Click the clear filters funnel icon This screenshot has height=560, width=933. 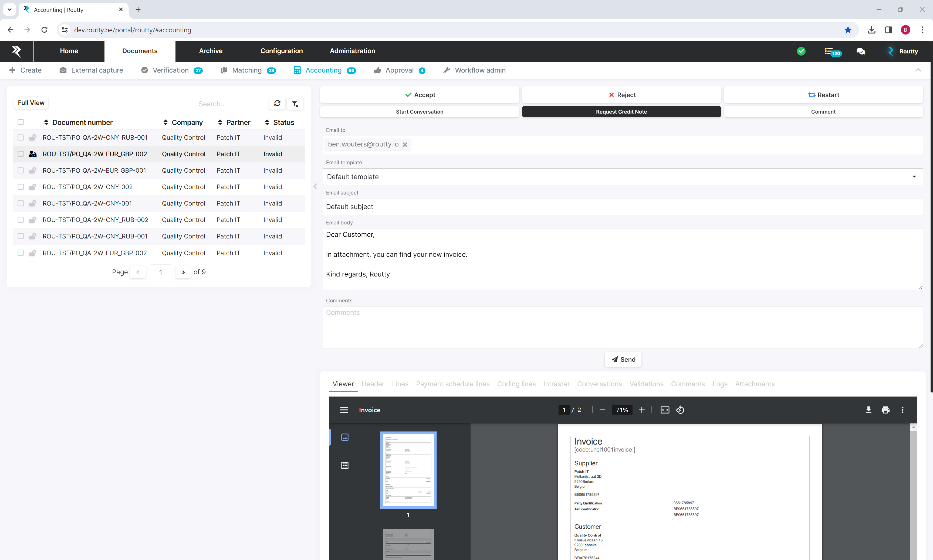(295, 103)
